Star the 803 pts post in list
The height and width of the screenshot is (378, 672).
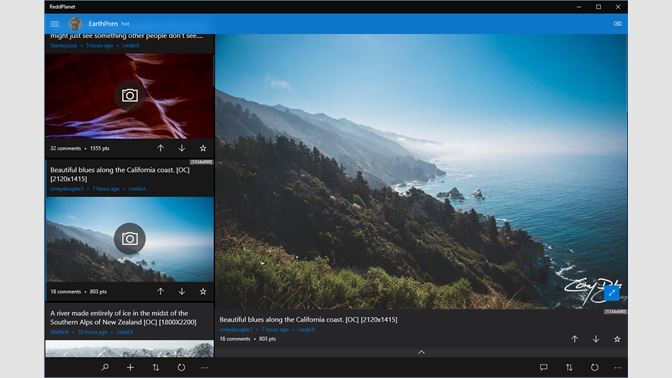(x=203, y=291)
